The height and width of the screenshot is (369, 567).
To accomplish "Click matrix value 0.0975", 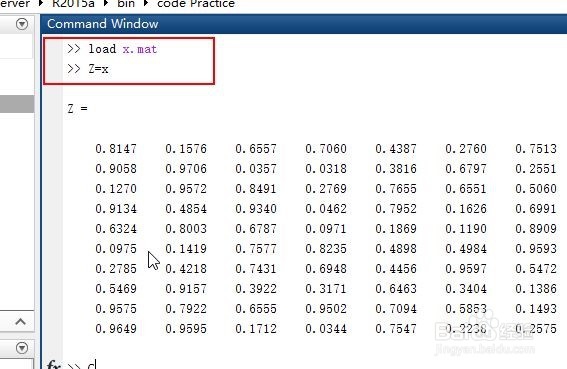I will point(116,249).
